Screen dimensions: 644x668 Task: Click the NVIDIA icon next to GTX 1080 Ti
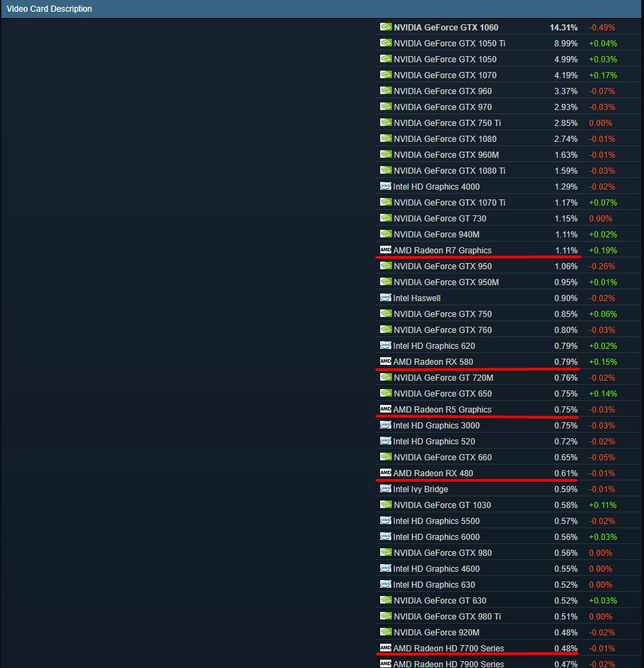point(386,170)
